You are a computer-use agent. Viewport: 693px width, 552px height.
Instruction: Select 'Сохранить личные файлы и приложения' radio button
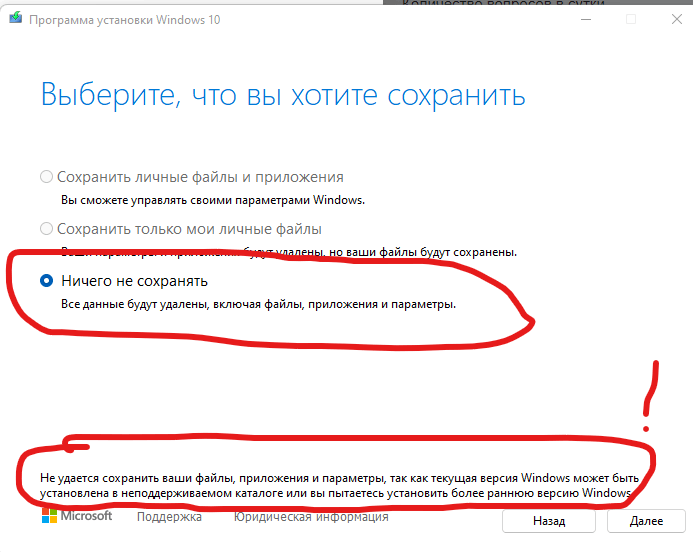(x=46, y=177)
